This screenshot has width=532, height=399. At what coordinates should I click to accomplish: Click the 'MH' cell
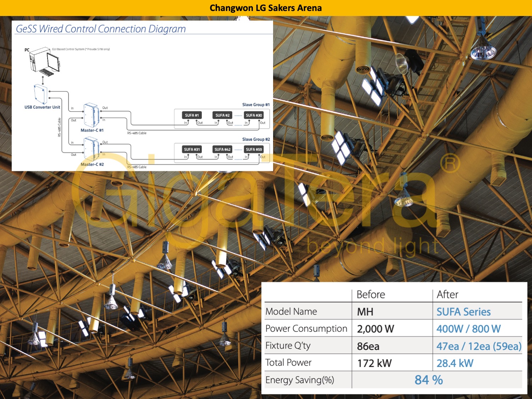coord(365,312)
